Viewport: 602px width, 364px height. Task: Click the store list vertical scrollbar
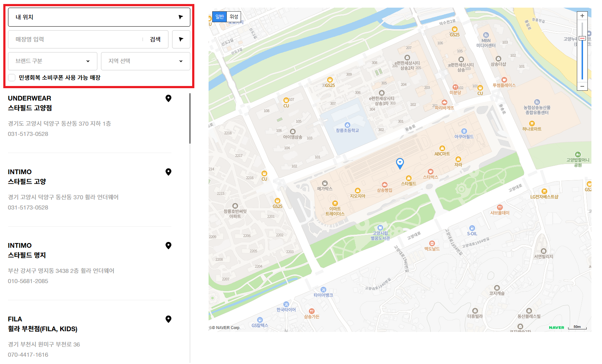pos(190,118)
